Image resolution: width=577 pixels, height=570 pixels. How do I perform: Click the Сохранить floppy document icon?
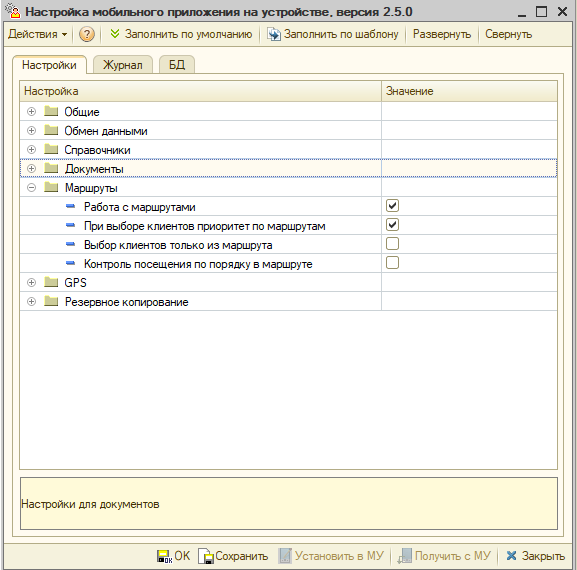pyautogui.click(x=206, y=556)
